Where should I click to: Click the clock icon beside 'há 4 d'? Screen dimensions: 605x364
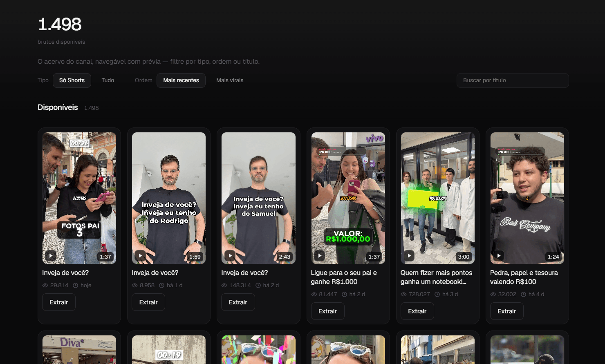point(524,294)
